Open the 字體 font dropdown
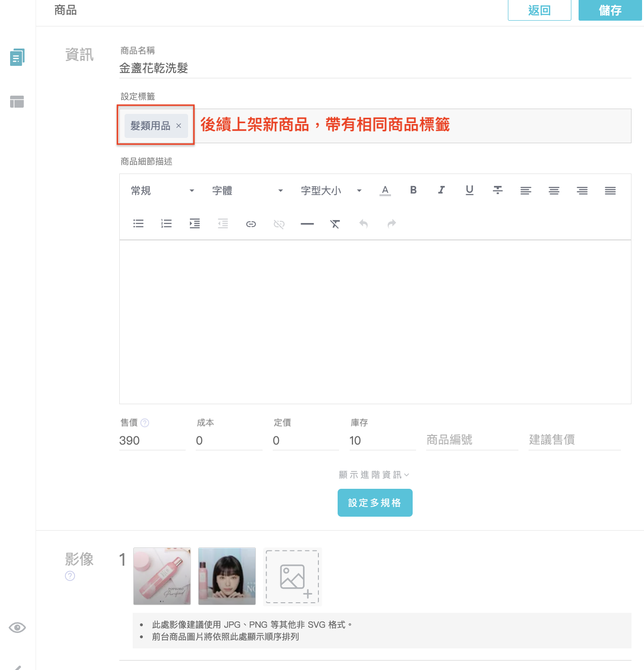The image size is (644, 670). point(247,191)
